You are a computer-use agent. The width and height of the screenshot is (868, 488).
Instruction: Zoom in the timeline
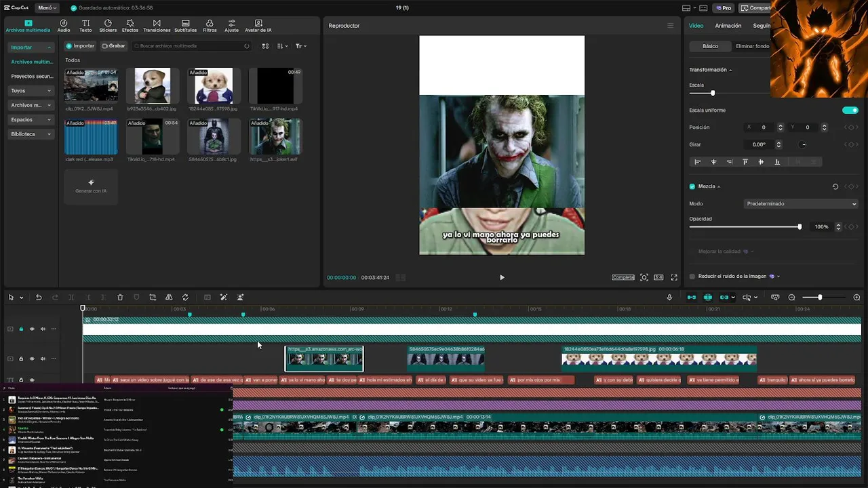tap(856, 298)
